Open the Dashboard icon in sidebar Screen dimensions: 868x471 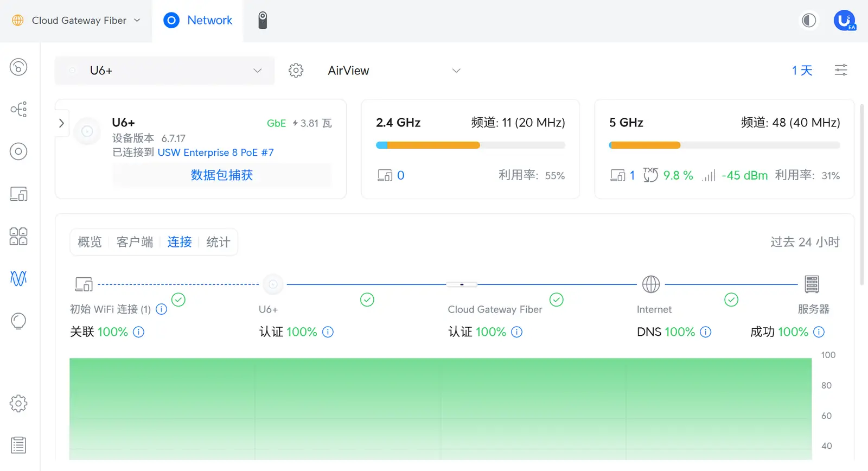[x=18, y=67]
